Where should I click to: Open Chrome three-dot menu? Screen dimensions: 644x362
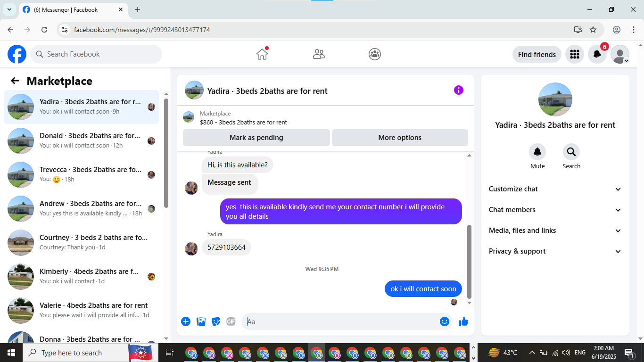[633, 30]
